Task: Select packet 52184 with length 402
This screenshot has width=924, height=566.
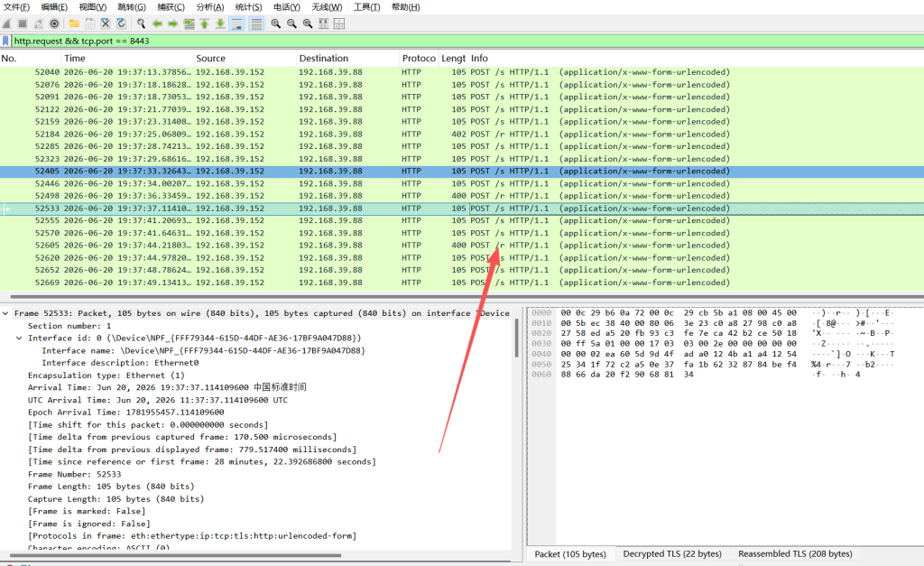Action: (462, 135)
